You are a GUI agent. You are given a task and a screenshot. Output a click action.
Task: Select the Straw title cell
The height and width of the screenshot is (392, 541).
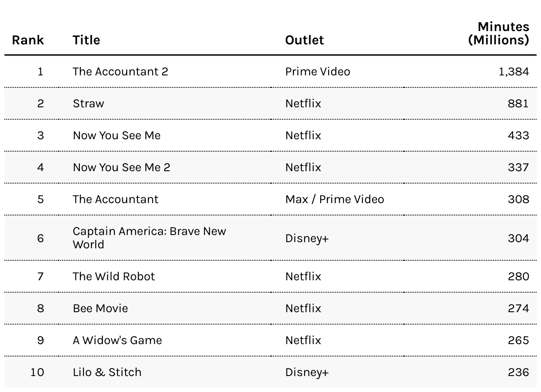tap(89, 103)
